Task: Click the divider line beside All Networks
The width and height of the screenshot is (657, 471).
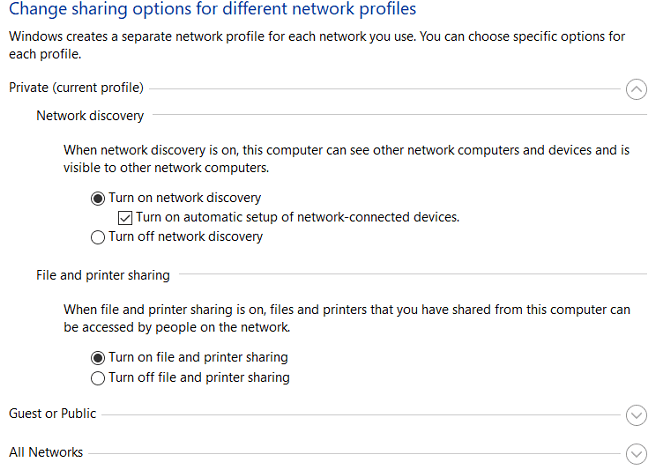Action: 350,453
